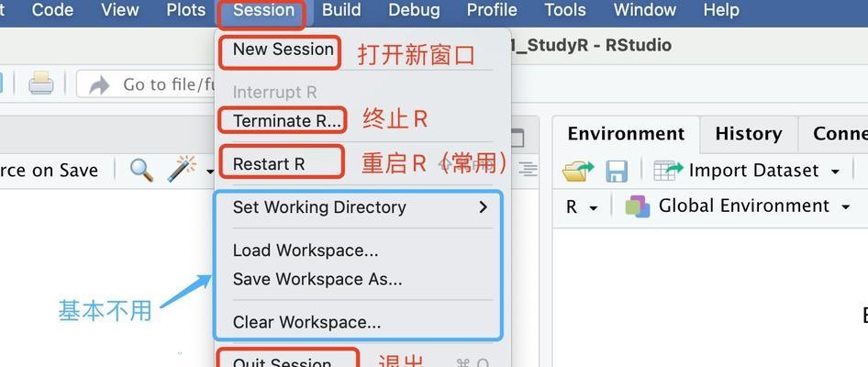Select New Session menu entry
The width and height of the screenshot is (868, 367).
point(283,50)
